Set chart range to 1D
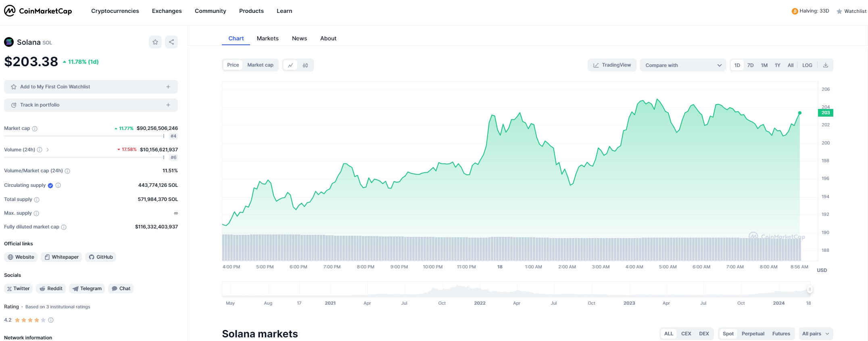 (x=737, y=65)
